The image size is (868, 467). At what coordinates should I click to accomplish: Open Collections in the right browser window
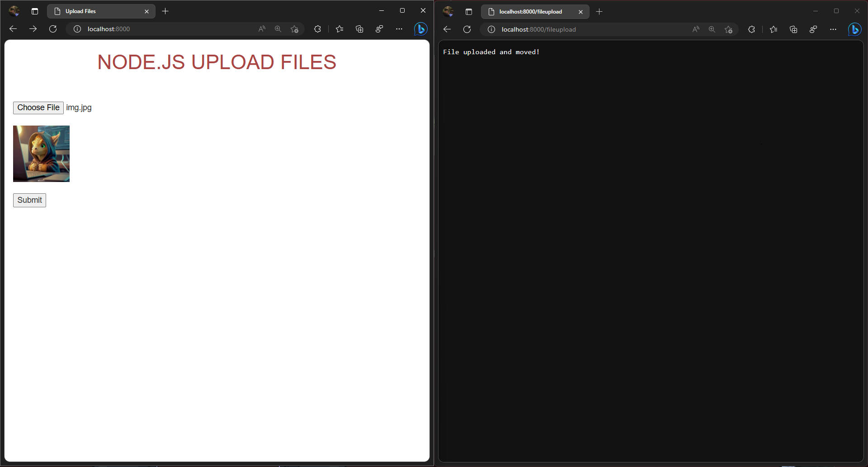tap(793, 29)
